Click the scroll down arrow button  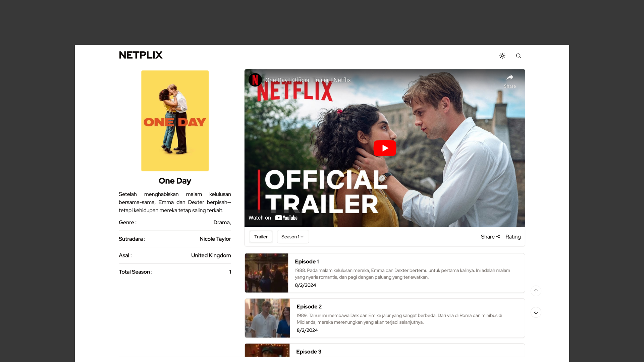536,312
